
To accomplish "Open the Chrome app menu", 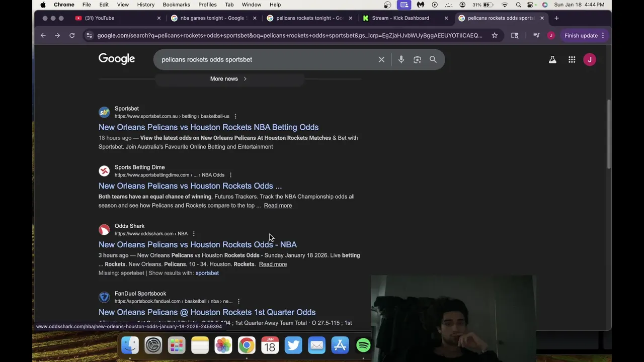I will pos(64,5).
